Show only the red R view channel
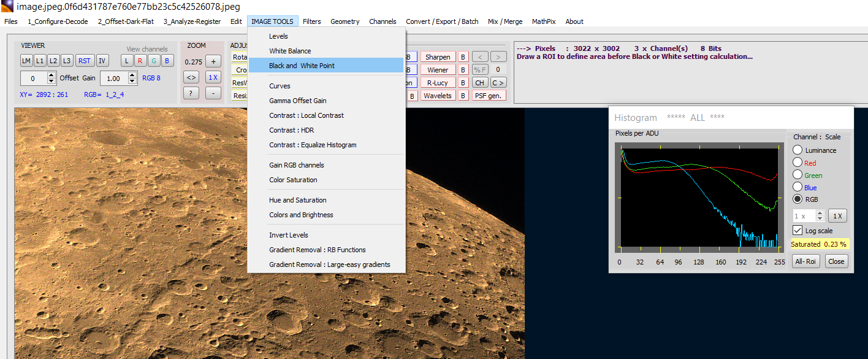The height and width of the screenshot is (359, 868). point(140,60)
